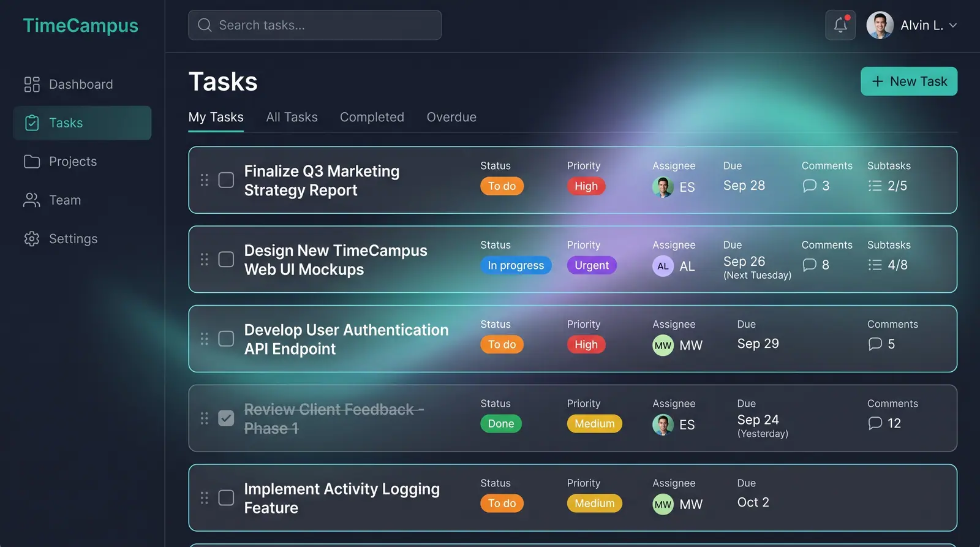Open To do status on Finalize Q3 Marketing
This screenshot has width=980, height=547.
click(502, 186)
